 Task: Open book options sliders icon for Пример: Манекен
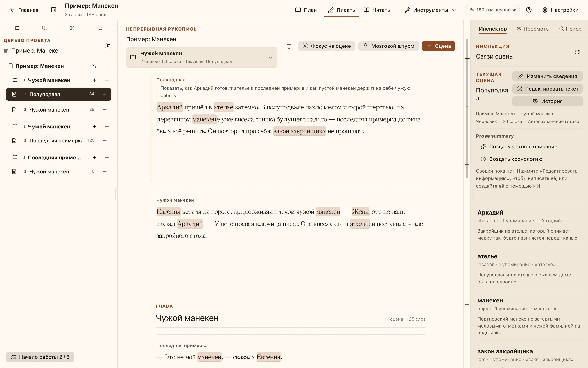pyautogui.click(x=94, y=66)
